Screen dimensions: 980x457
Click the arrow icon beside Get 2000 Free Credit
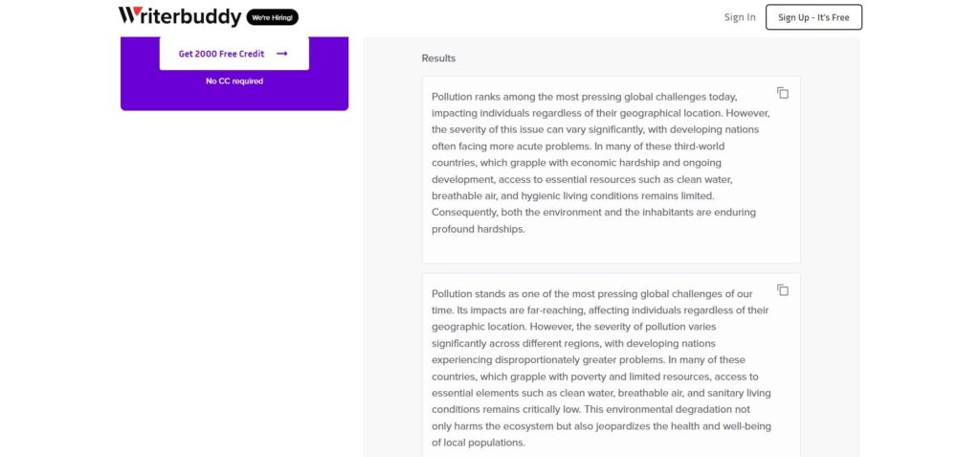(x=282, y=54)
